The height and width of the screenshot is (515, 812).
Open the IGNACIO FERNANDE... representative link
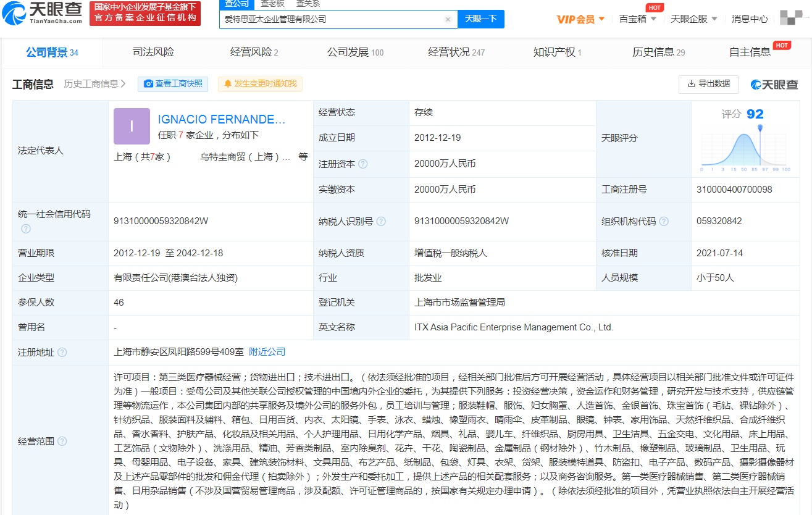coord(222,119)
